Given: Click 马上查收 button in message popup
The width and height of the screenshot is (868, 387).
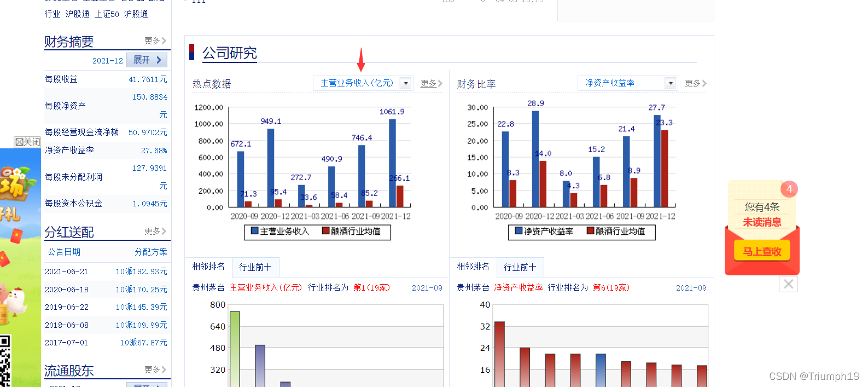Looking at the screenshot, I should click(762, 251).
